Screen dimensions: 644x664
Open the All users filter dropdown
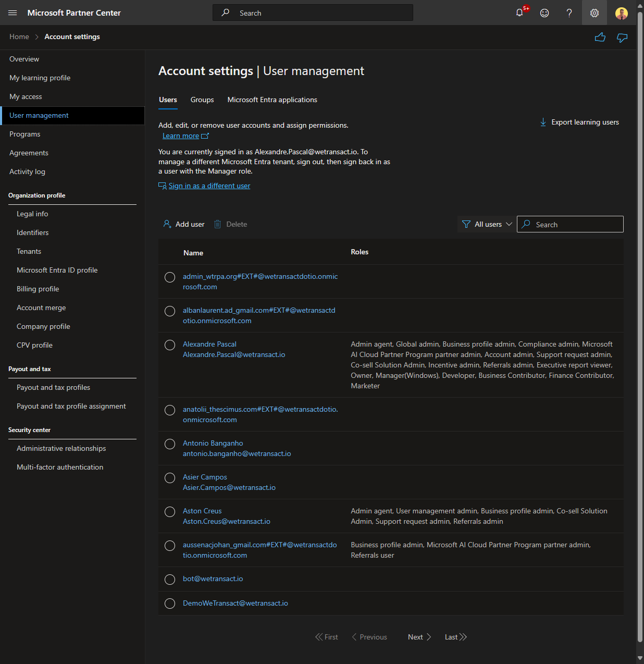pyautogui.click(x=487, y=224)
